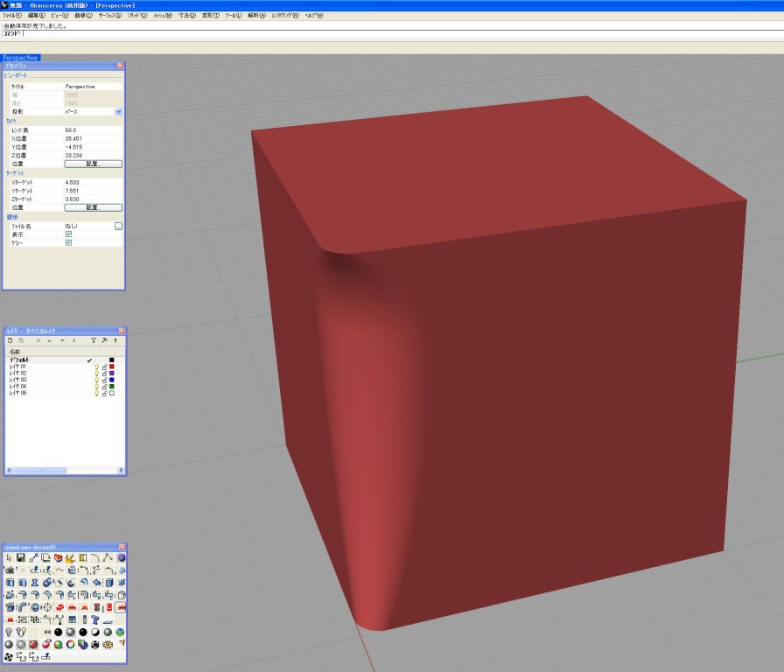The image size is (784, 672).
Task: Toggle the lock icon for レイヤ 03
Action: 104,380
